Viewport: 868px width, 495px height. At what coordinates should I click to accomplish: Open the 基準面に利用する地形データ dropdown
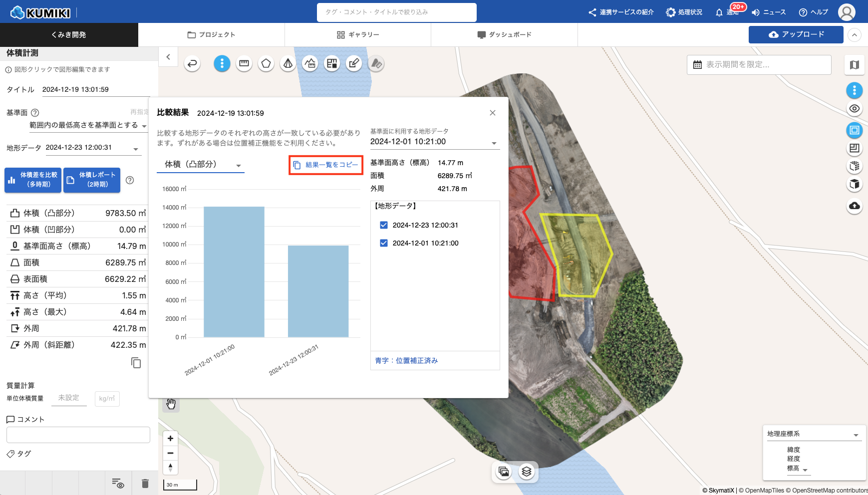pyautogui.click(x=434, y=142)
